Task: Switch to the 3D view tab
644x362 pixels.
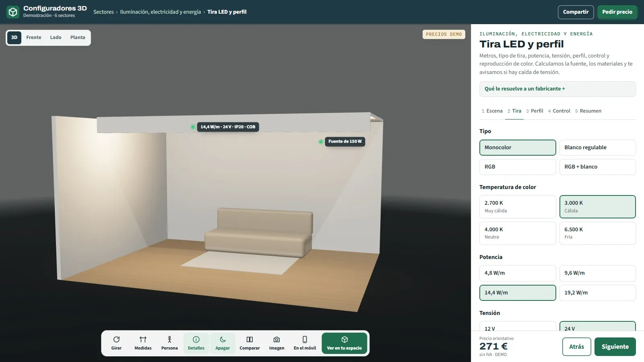Action: (x=14, y=38)
